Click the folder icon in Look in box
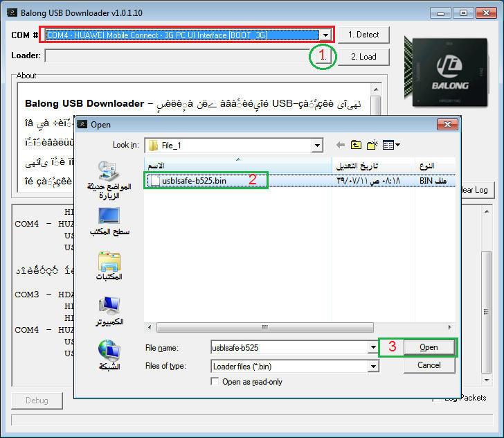Viewport: 504px width, 438px height. tap(154, 146)
